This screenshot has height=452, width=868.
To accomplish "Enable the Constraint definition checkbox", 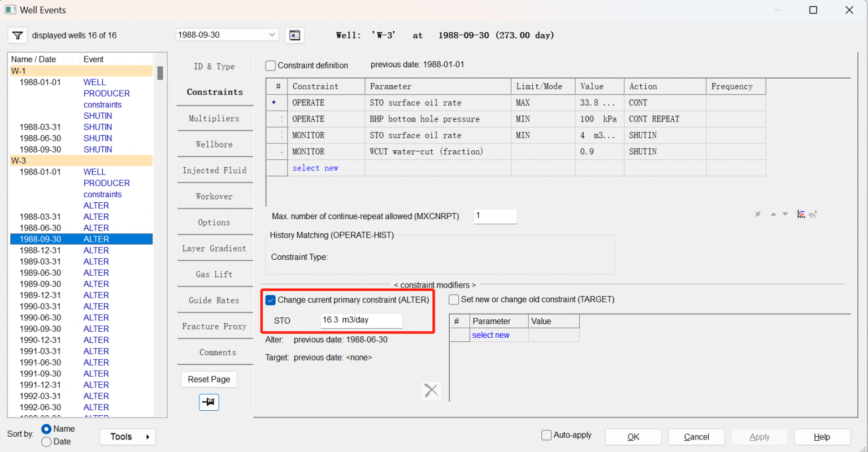I will point(271,66).
